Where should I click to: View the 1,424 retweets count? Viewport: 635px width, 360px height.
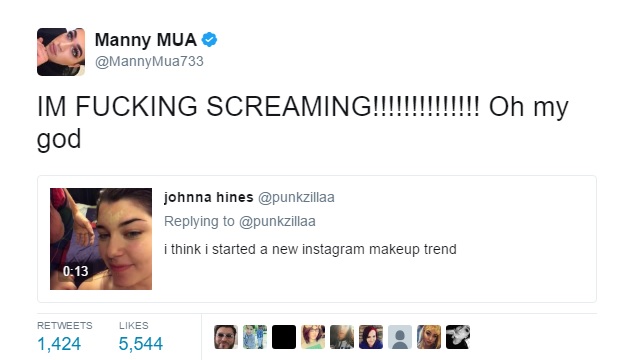pos(59,344)
